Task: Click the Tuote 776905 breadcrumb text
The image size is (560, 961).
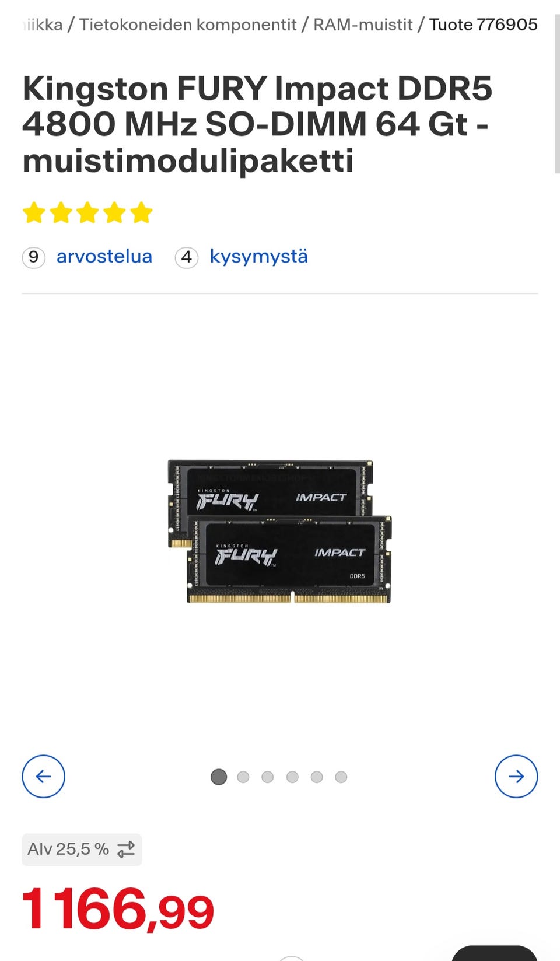Action: click(484, 25)
